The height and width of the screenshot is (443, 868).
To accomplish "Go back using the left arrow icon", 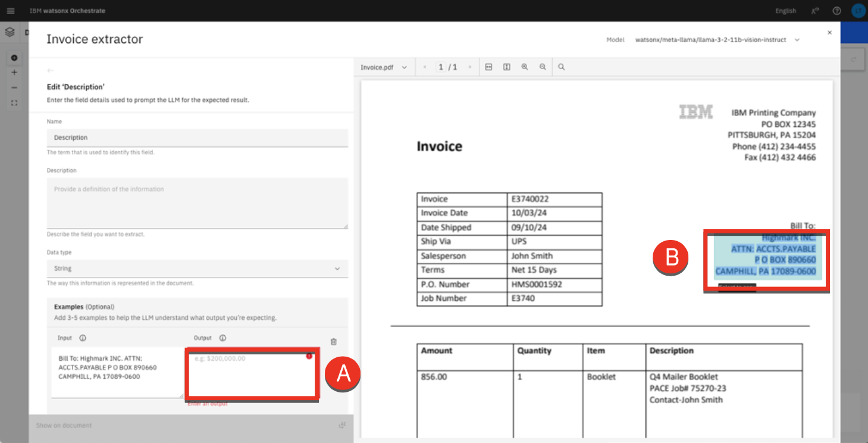I will coord(51,71).
